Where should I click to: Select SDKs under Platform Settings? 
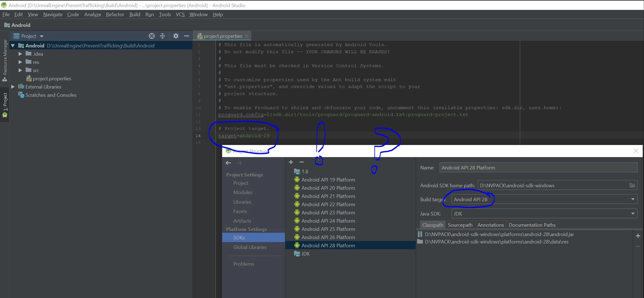253,238
